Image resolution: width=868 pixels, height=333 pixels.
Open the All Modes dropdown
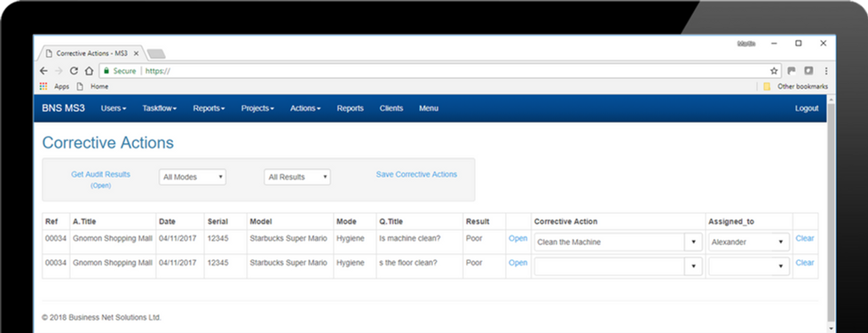point(193,178)
